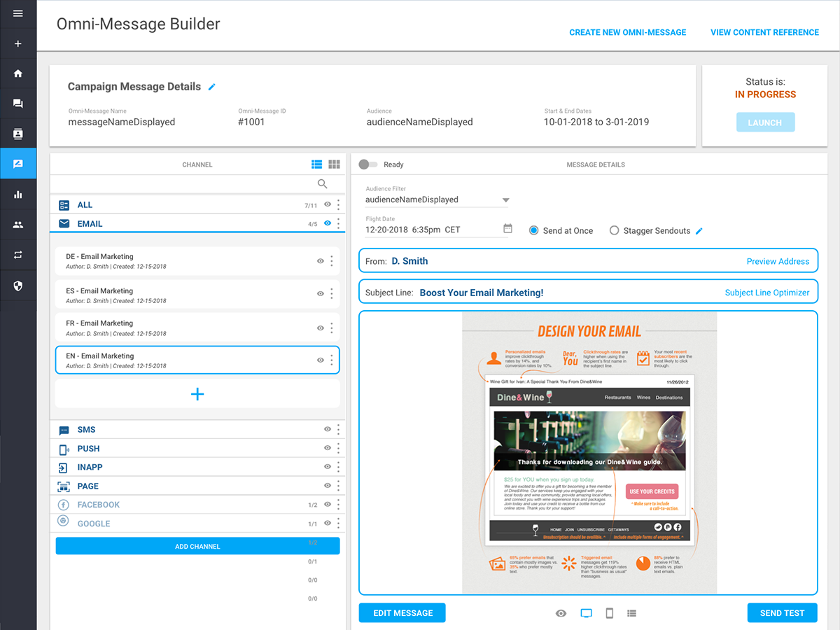Open kebab menu for ES - Email Marketing
This screenshot has height=630, width=840.
(332, 295)
